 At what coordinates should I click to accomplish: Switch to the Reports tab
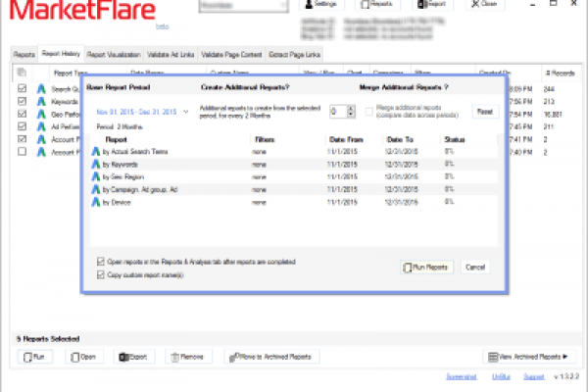[24, 55]
